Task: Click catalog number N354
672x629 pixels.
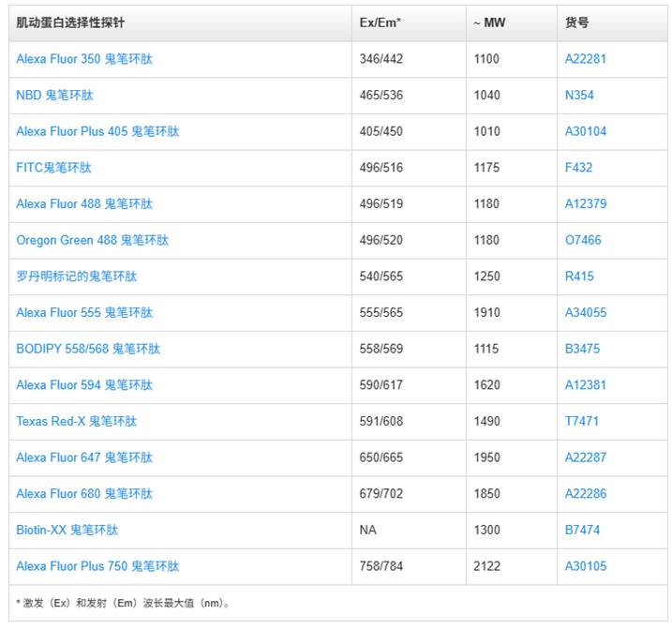Action: click(x=579, y=95)
